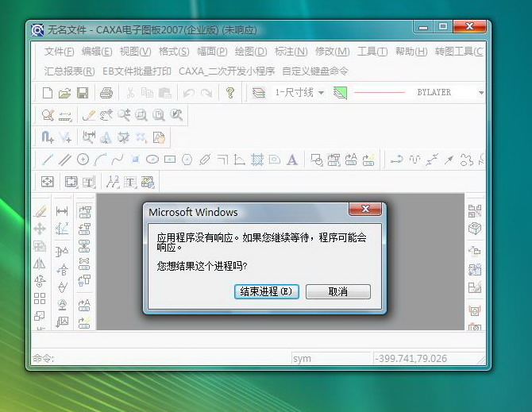Image resolution: width=532 pixels, height=412 pixels.
Task: Select the Text 'A' tool
Action: 291,160
